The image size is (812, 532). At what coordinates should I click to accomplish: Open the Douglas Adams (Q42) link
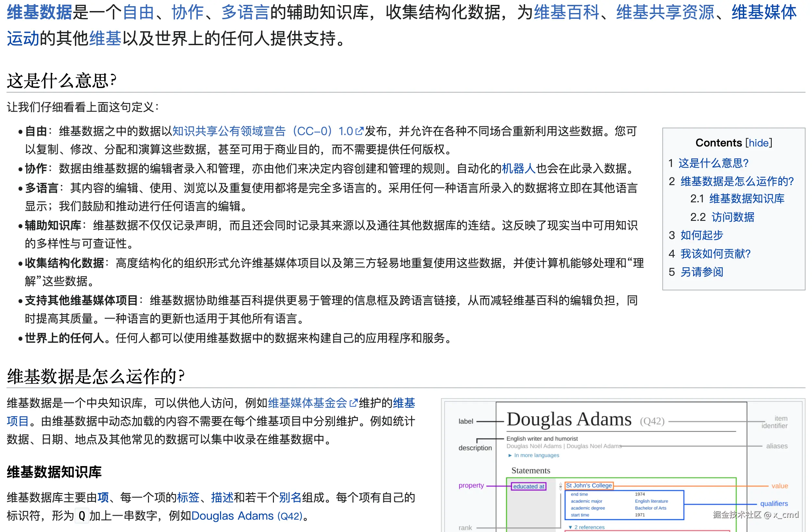pos(247,516)
